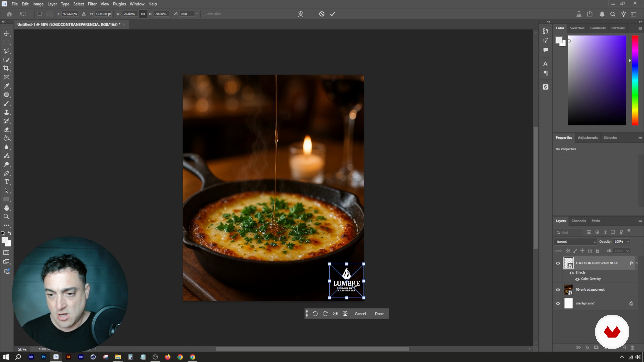Hide the LOGOCONTRANSPARENCIA layer
Image resolution: width=644 pixels, height=362 pixels.
(x=558, y=263)
